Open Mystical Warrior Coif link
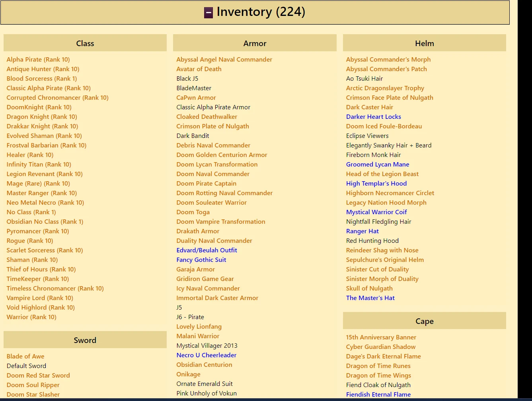The width and height of the screenshot is (532, 401). point(376,212)
